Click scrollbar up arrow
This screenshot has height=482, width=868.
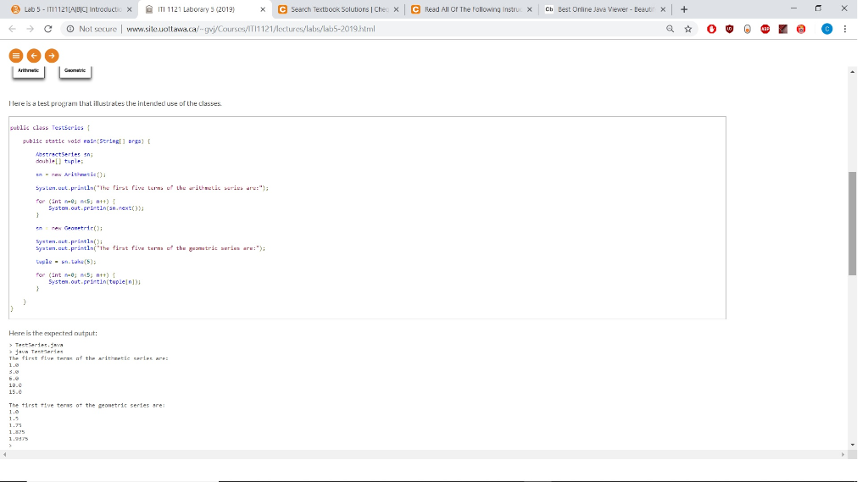[852, 72]
